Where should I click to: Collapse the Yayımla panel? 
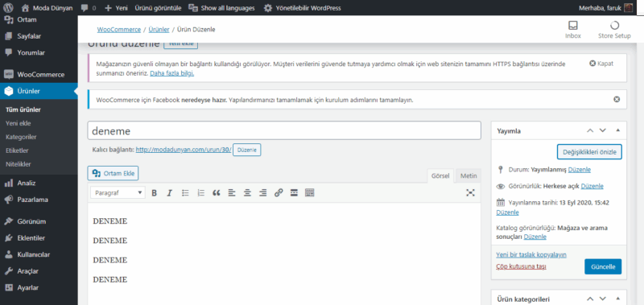pyautogui.click(x=618, y=130)
